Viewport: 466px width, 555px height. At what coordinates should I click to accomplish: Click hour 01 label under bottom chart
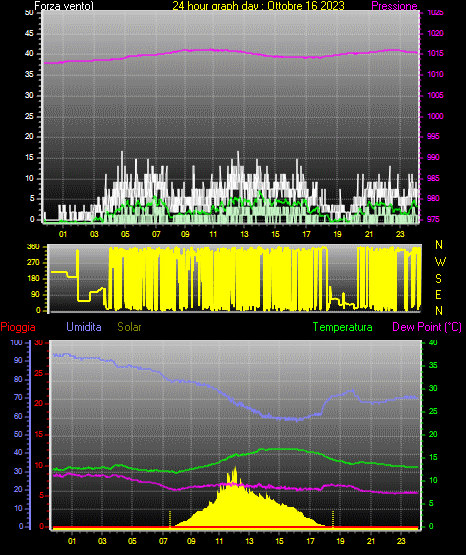tap(72, 541)
